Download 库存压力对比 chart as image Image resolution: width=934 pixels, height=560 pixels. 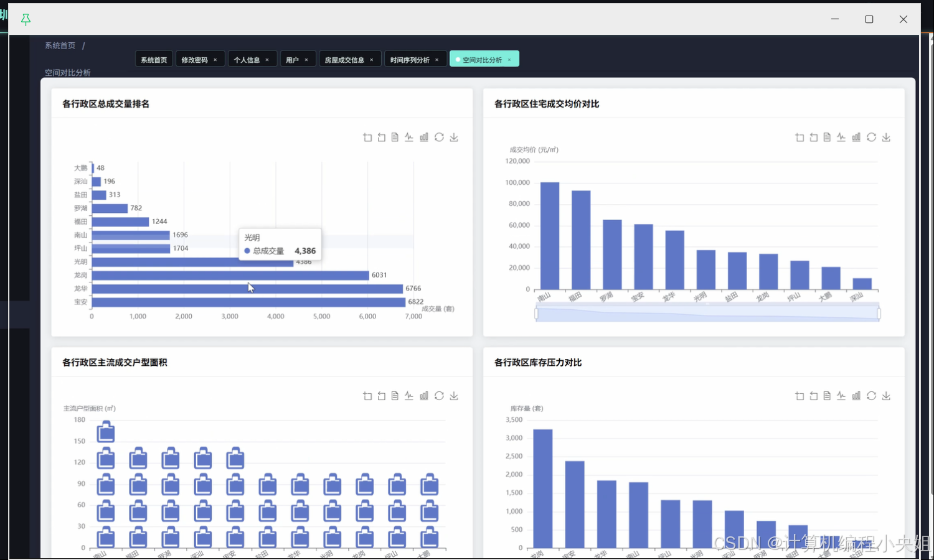886,396
